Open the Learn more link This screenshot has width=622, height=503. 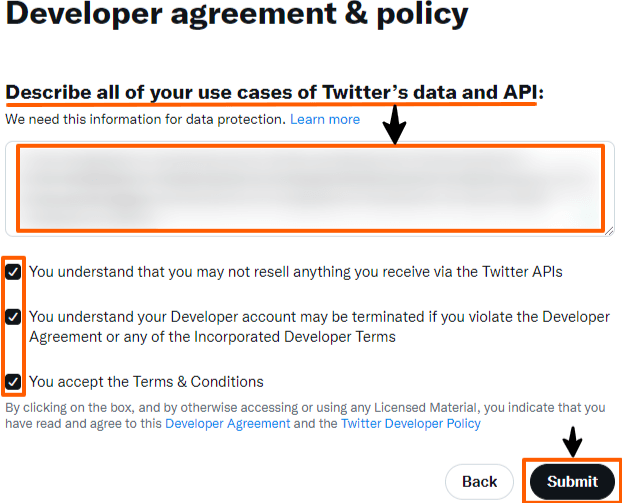tap(325, 119)
